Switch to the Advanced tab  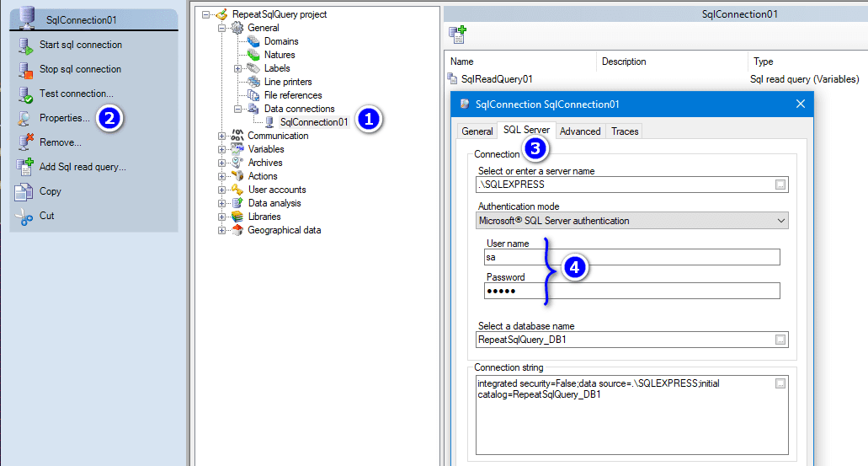coord(580,131)
